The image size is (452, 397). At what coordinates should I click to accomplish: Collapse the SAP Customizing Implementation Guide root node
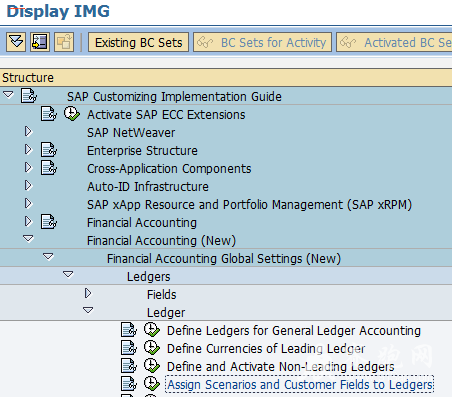point(8,95)
